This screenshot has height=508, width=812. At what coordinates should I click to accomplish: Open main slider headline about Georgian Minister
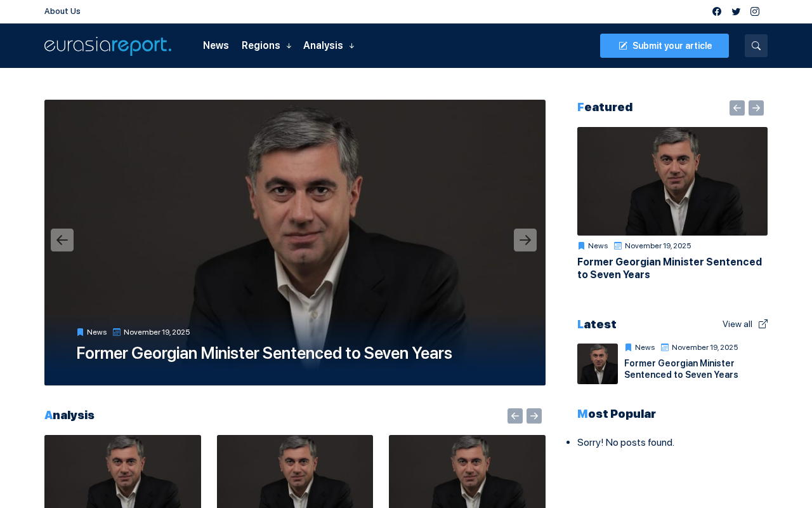[264, 353]
